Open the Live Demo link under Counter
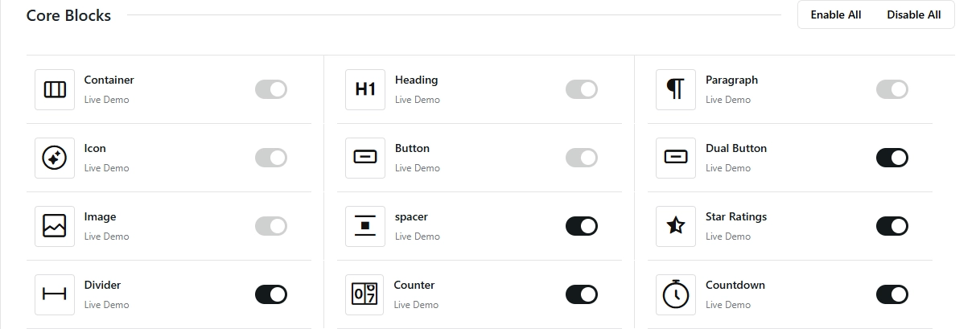The height and width of the screenshot is (329, 980). 416,305
